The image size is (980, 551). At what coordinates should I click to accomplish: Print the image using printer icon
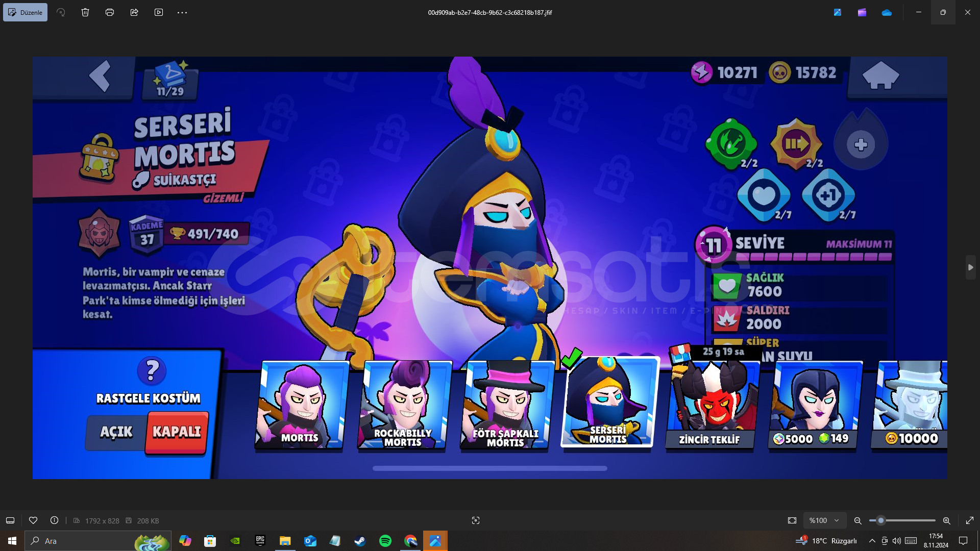pyautogui.click(x=110, y=12)
